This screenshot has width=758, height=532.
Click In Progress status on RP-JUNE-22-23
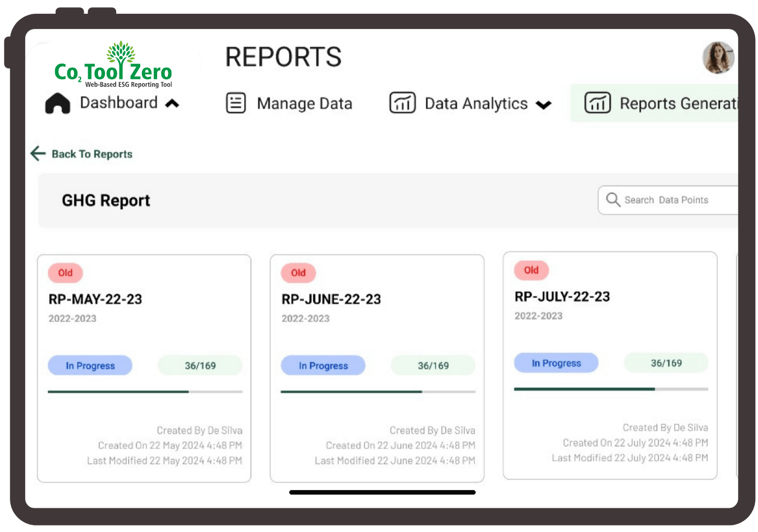pos(323,366)
